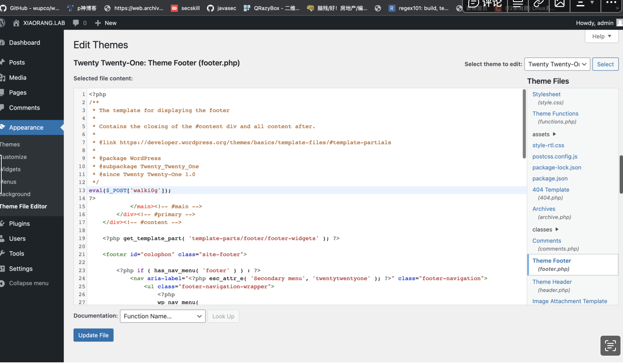Click the Look Up button

coord(223,317)
